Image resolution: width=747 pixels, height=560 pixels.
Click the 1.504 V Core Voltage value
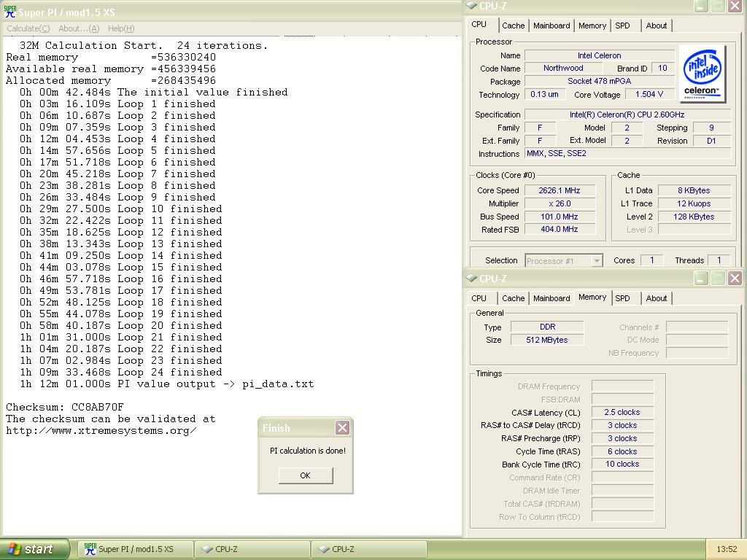pyautogui.click(x=649, y=94)
